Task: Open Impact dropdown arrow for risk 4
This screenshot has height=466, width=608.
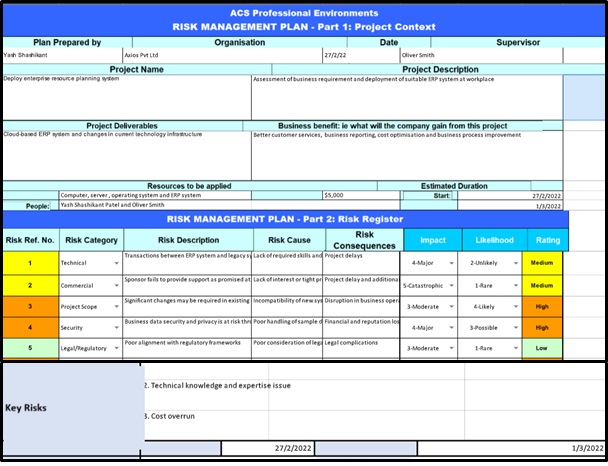Action: 451,328
